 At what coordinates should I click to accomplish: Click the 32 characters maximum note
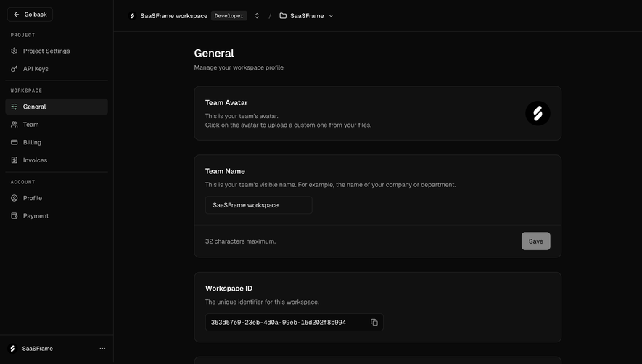click(x=240, y=241)
